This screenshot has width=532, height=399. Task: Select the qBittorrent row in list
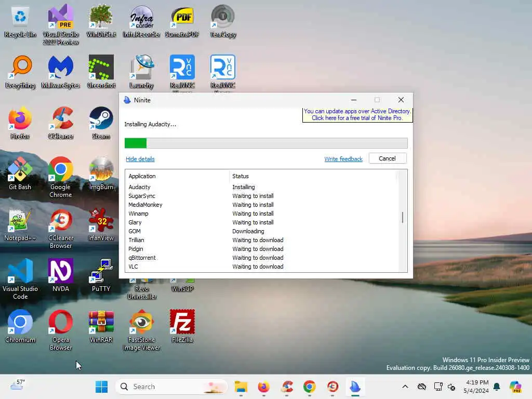[261, 258]
